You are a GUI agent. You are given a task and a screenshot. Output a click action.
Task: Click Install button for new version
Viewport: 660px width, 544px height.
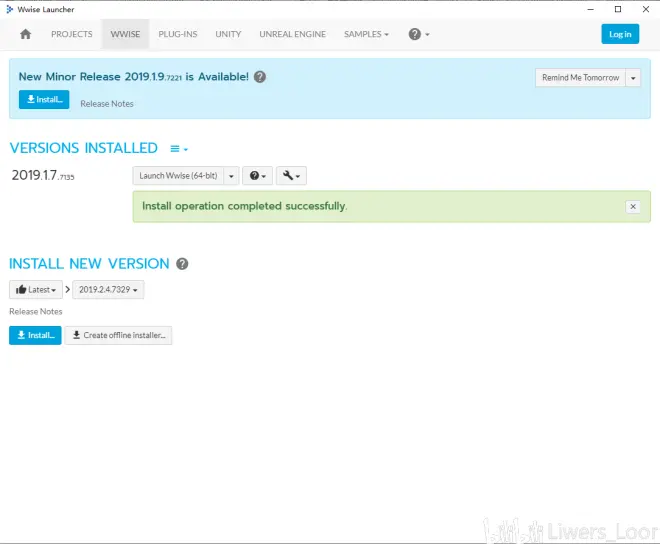point(35,335)
